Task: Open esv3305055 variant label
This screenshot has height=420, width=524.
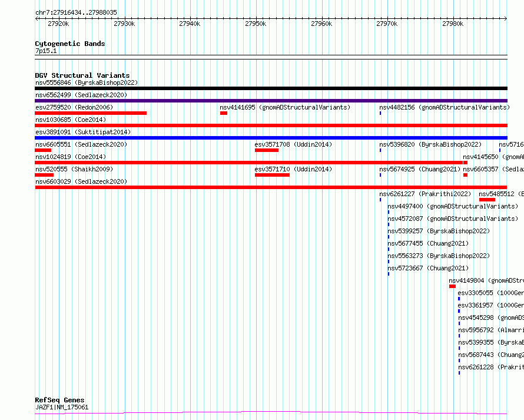Action: (x=491, y=293)
